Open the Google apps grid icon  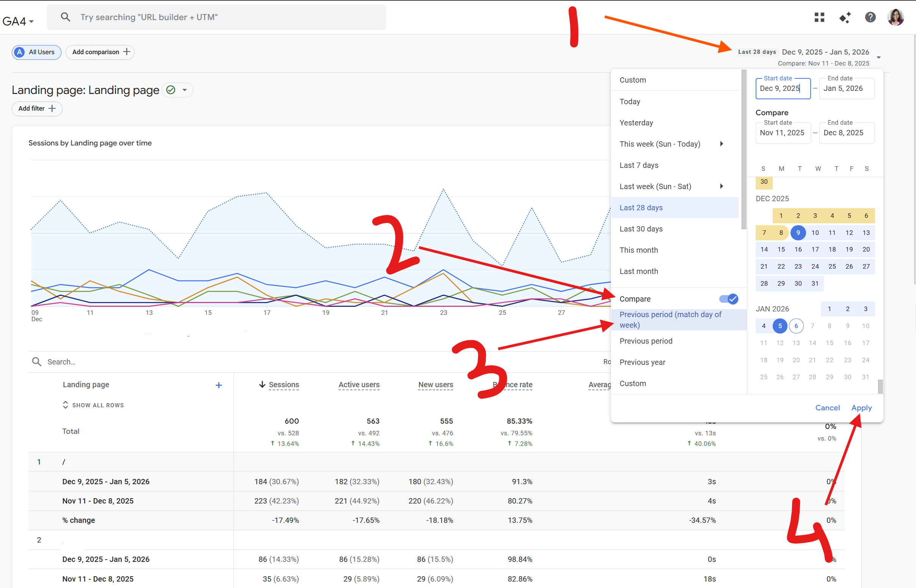(x=819, y=17)
